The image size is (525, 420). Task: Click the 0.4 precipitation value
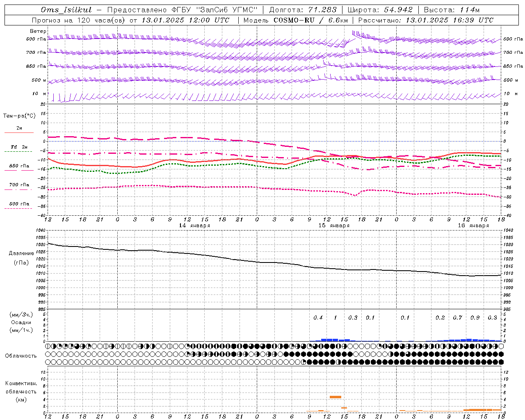tap(318, 318)
